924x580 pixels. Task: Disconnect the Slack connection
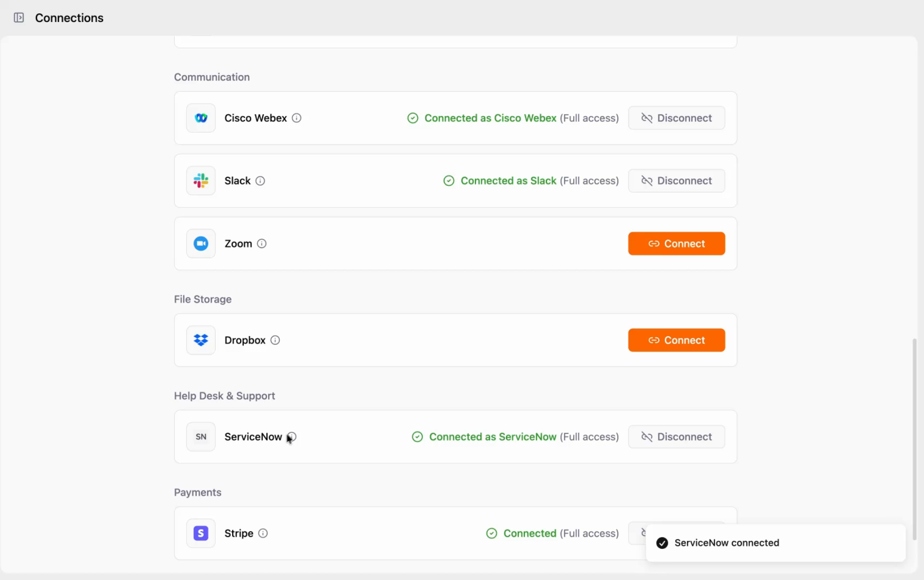676,181
